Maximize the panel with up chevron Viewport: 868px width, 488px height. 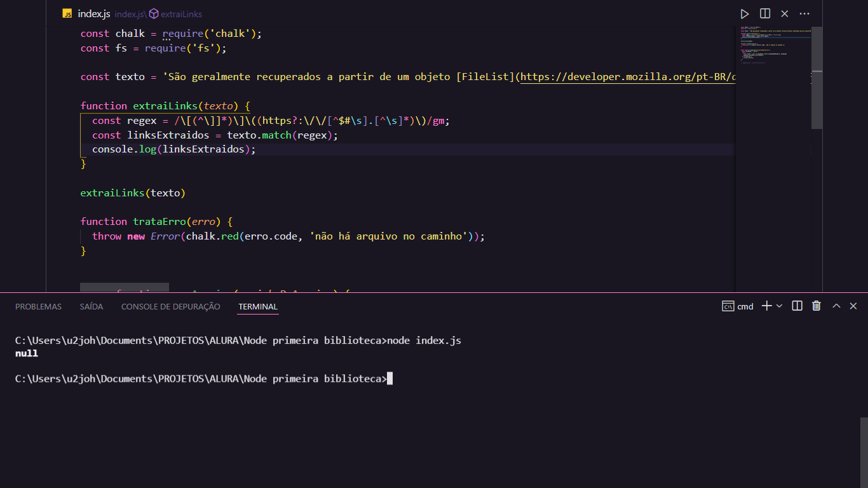(836, 306)
